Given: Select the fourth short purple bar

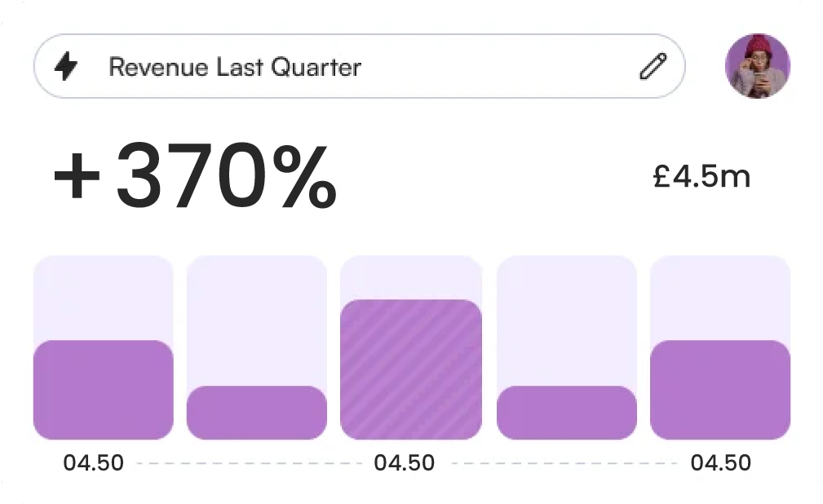Looking at the screenshot, I should (567, 413).
